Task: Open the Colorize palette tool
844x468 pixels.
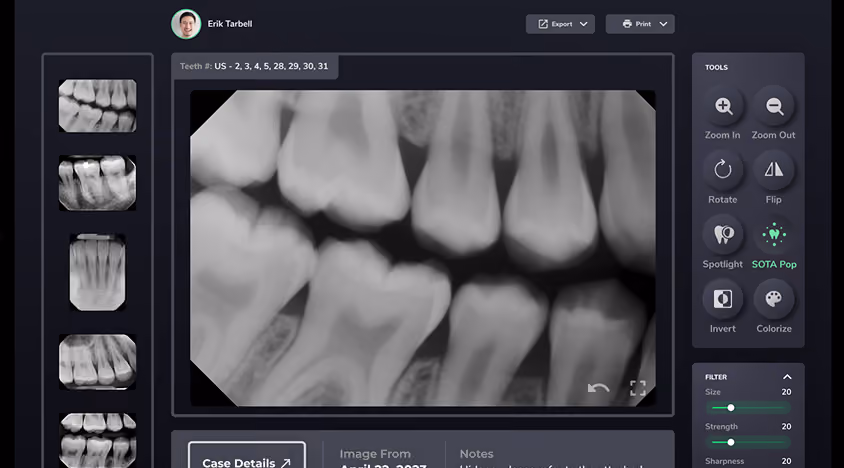Action: tap(774, 299)
